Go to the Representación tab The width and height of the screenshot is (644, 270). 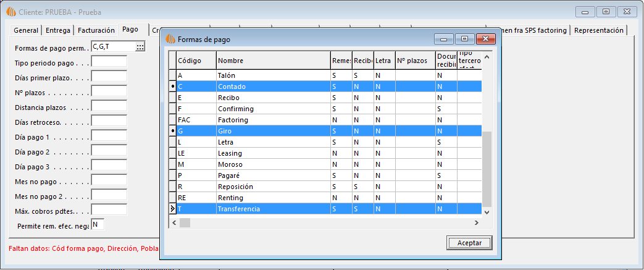[x=598, y=30]
